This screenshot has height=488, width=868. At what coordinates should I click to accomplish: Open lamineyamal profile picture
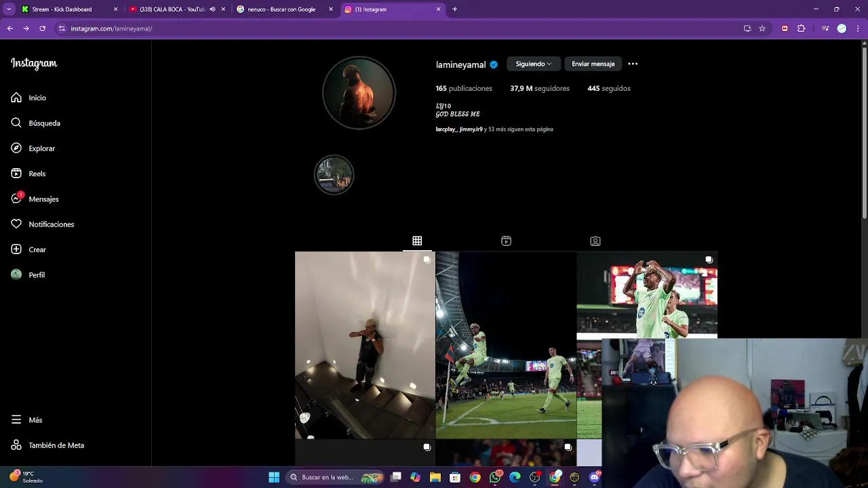pyautogui.click(x=359, y=93)
